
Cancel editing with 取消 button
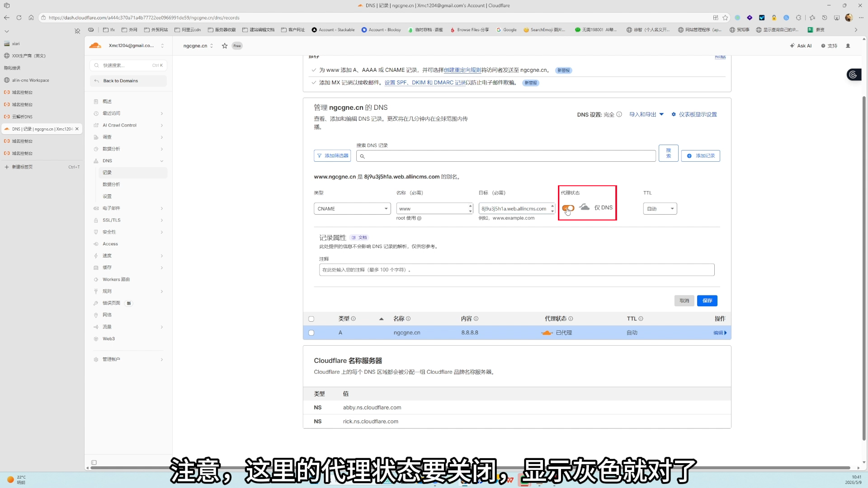(x=684, y=300)
